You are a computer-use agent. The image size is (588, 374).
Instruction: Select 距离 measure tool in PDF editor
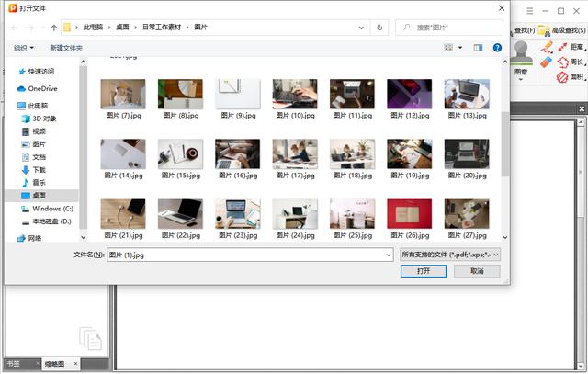pos(571,47)
